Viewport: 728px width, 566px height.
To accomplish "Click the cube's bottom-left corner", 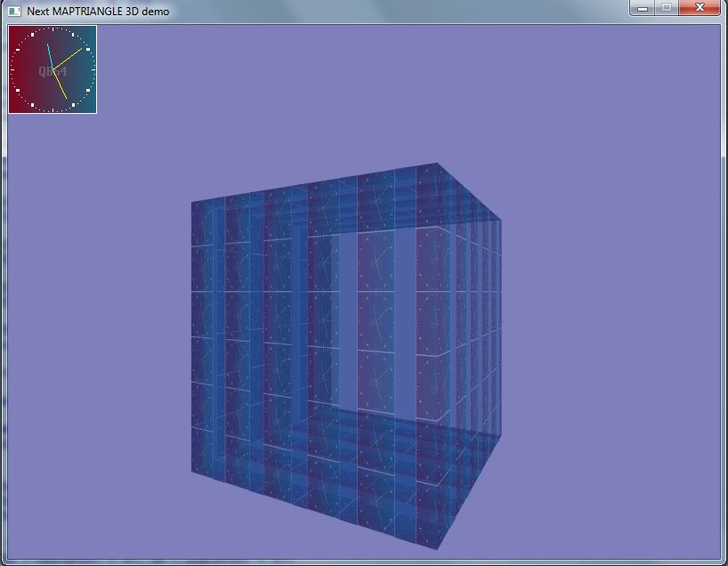I will (192, 471).
